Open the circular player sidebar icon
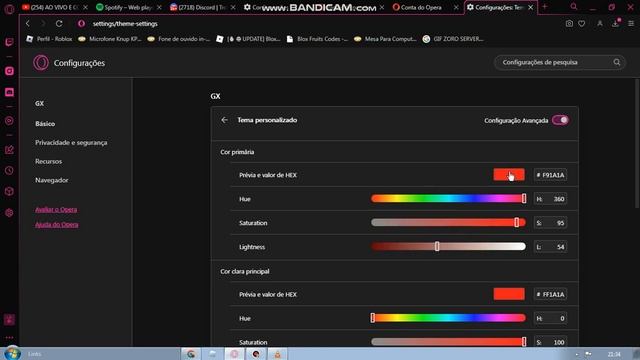Screen dimensions: 640x360 point(9,121)
